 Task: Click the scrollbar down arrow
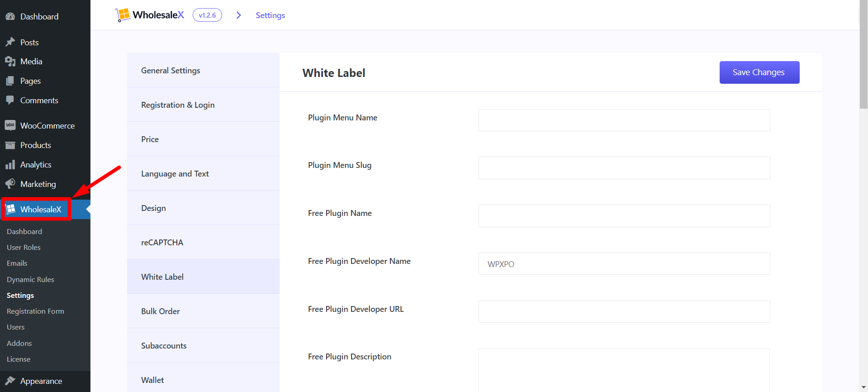[863, 388]
